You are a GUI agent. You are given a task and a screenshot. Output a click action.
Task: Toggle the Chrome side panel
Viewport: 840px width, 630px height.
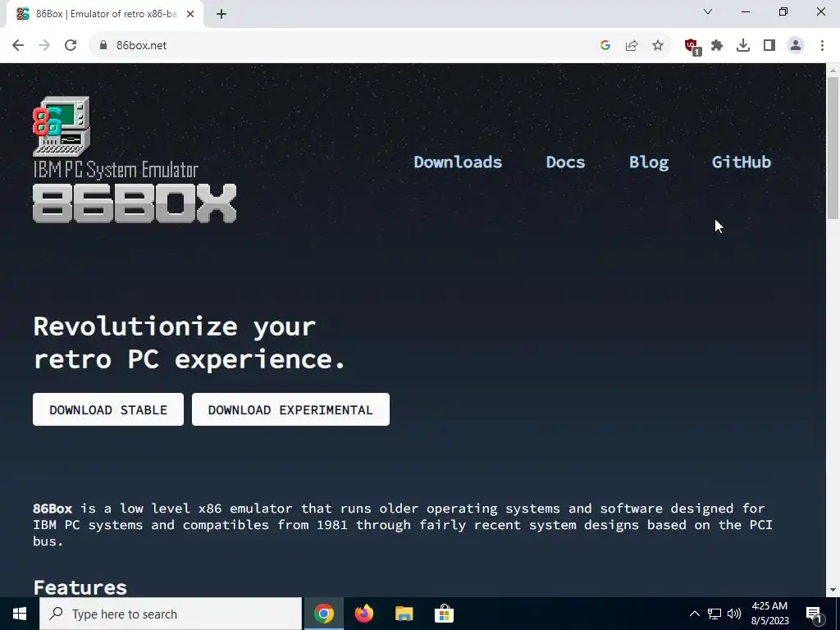(x=769, y=46)
